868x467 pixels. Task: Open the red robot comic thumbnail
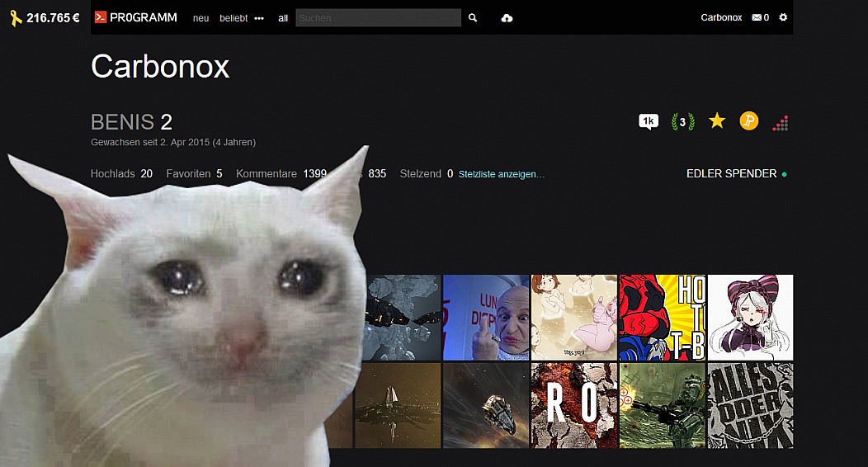[x=662, y=318]
